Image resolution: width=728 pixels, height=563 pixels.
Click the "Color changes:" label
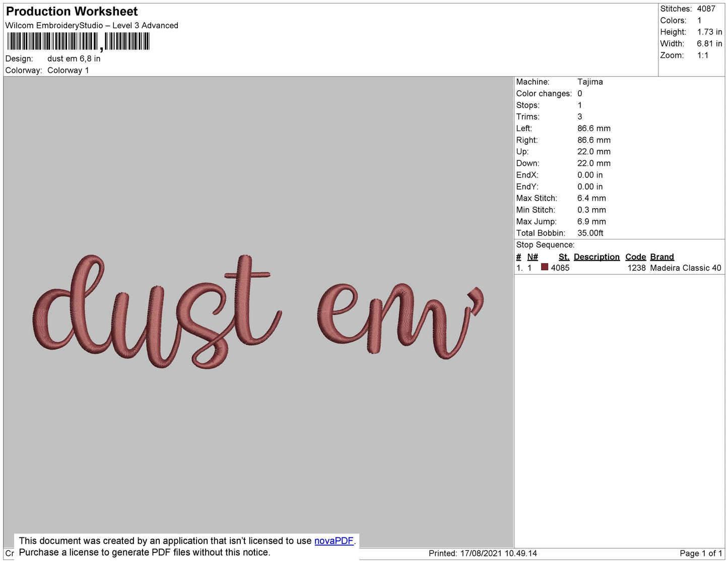coord(544,94)
